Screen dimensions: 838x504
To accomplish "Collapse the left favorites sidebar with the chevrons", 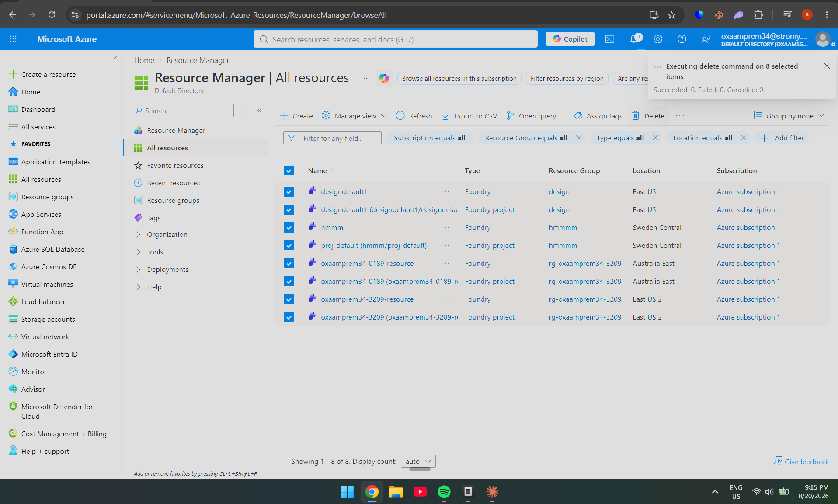I will pos(115,58).
